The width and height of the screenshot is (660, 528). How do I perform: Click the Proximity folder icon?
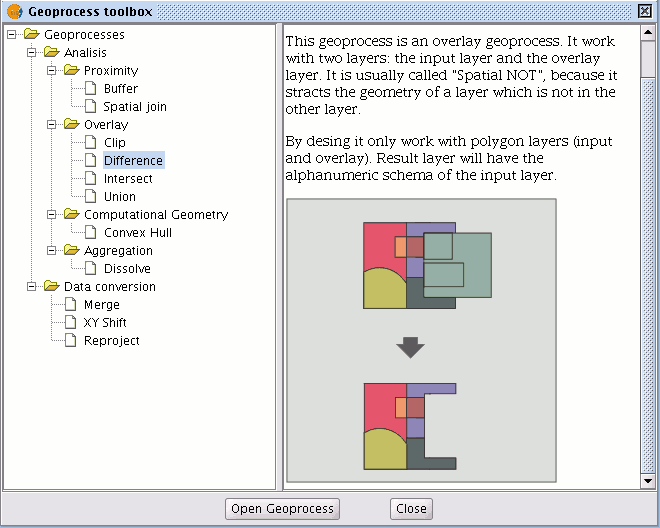pos(72,70)
